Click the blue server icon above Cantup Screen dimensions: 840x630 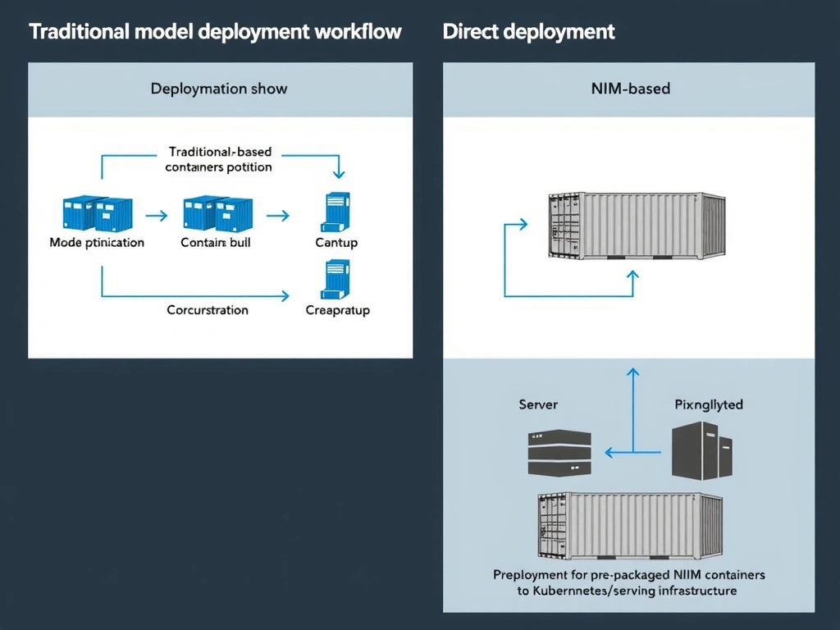[336, 212]
